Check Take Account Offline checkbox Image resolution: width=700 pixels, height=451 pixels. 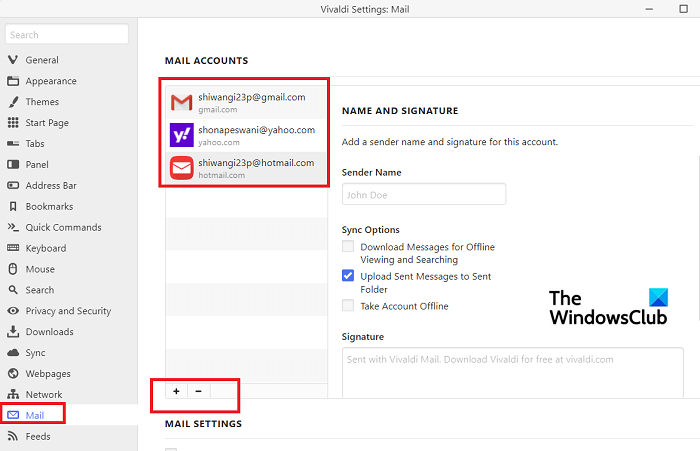[348, 306]
